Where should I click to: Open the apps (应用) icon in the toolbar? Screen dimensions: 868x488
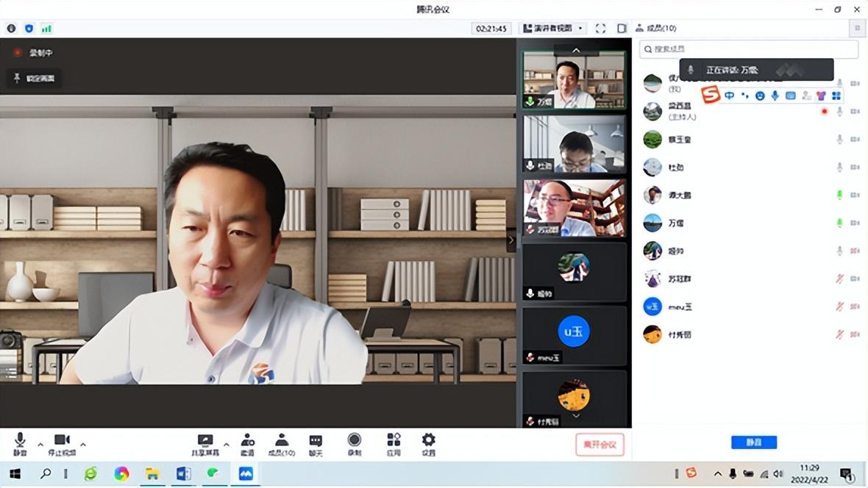click(x=394, y=440)
